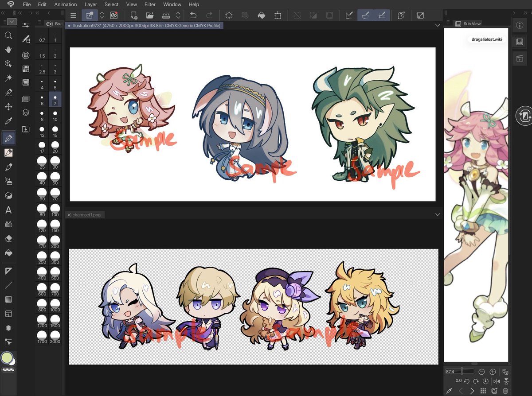Click the main drawing color swatch
Viewport: 532px width, 396px height.
(7, 357)
